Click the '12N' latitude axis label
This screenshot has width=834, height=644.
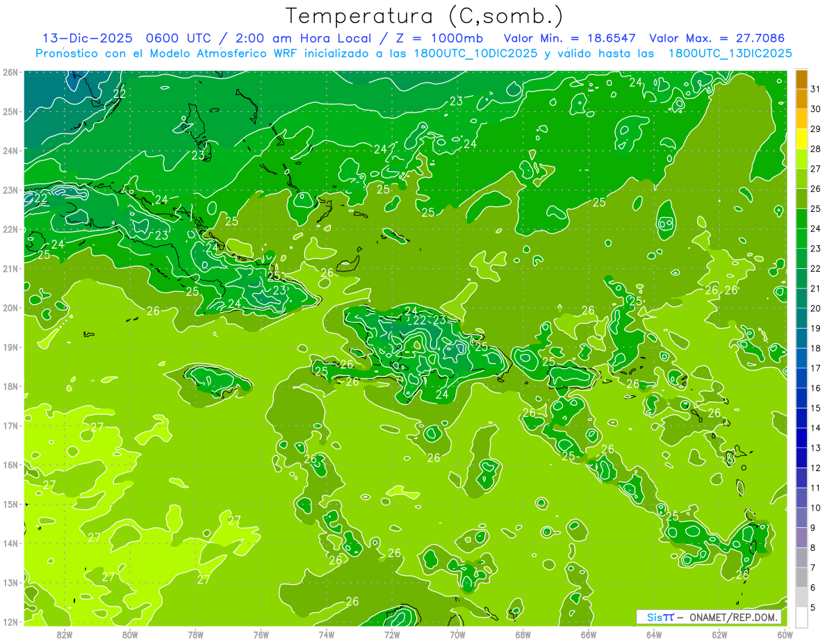11,622
